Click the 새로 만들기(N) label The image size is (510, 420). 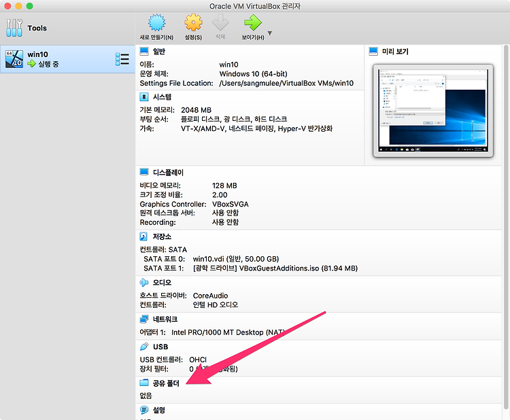coord(157,37)
